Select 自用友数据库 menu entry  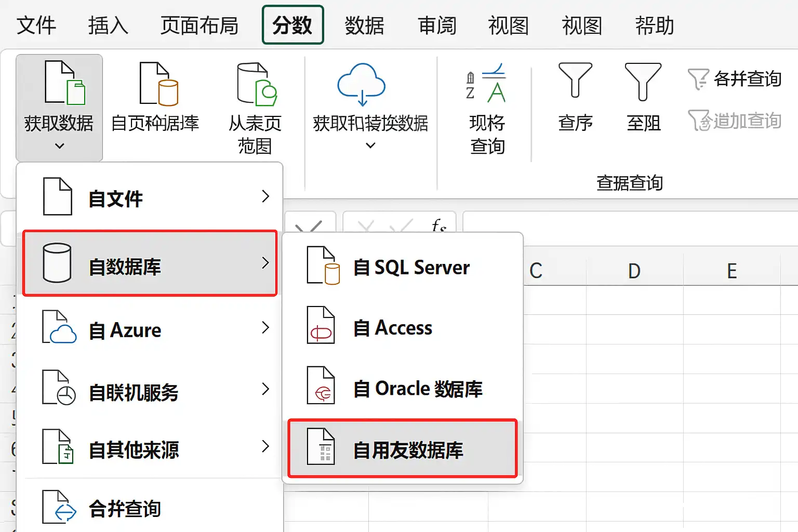[x=403, y=449]
